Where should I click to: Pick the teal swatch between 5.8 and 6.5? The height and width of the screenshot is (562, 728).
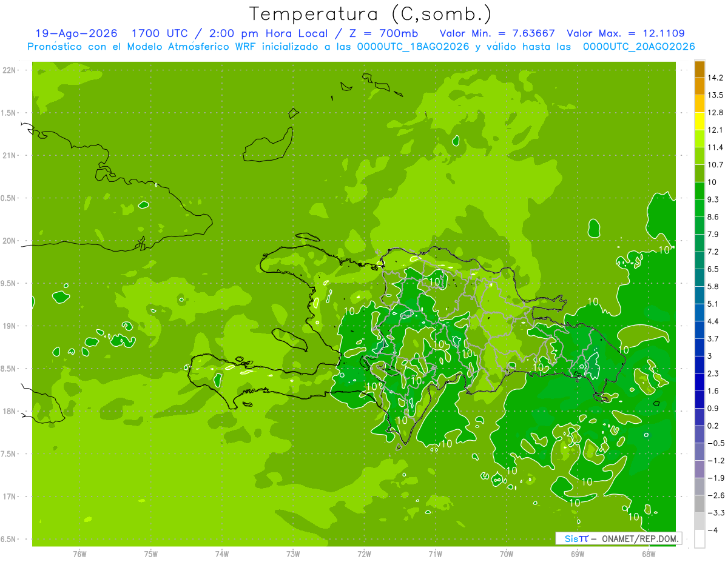699,278
